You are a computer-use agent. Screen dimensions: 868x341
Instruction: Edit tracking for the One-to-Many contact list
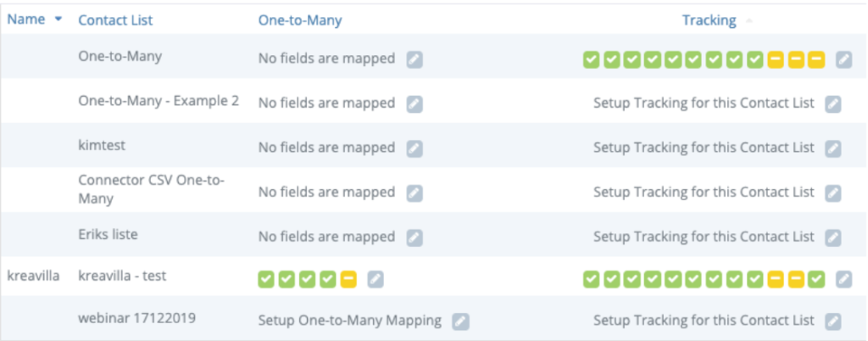(843, 59)
